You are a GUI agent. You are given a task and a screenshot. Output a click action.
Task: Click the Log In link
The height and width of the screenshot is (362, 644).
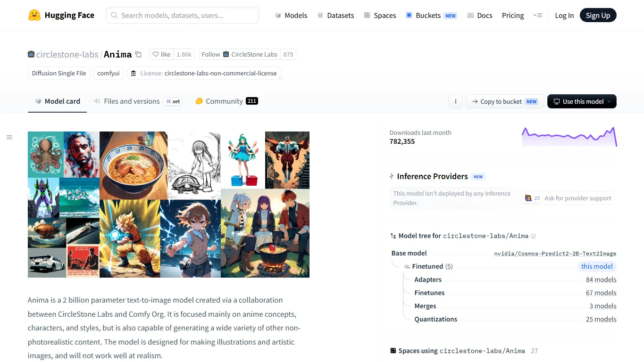pyautogui.click(x=564, y=15)
